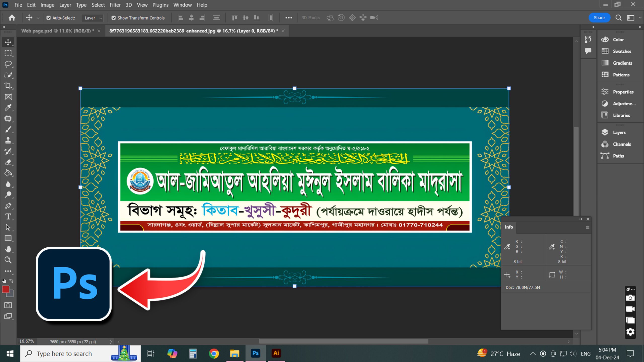
Task: Select the Lasso tool
Action: coord(8,64)
